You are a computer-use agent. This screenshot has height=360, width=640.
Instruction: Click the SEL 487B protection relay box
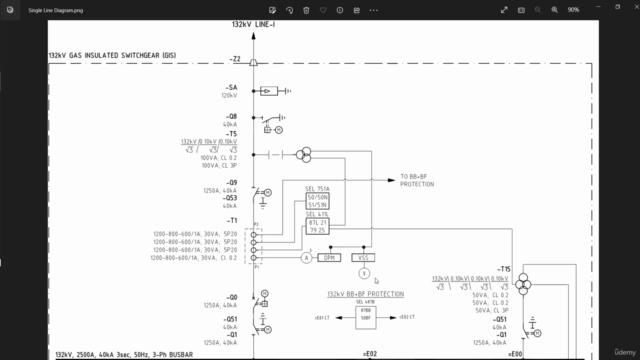tap(366, 318)
